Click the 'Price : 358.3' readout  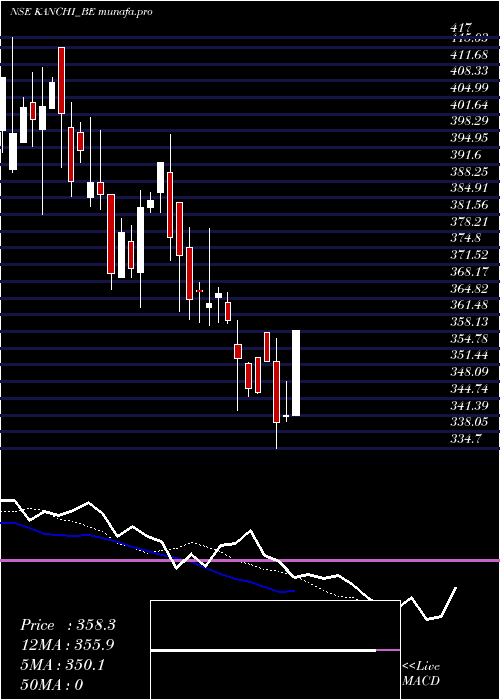(68, 625)
